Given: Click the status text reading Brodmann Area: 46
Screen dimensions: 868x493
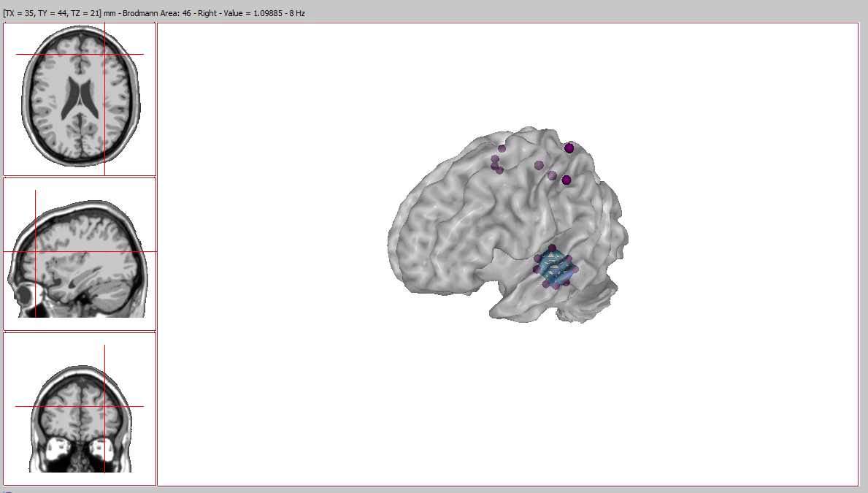Looking at the screenshot, I should click(x=157, y=12).
